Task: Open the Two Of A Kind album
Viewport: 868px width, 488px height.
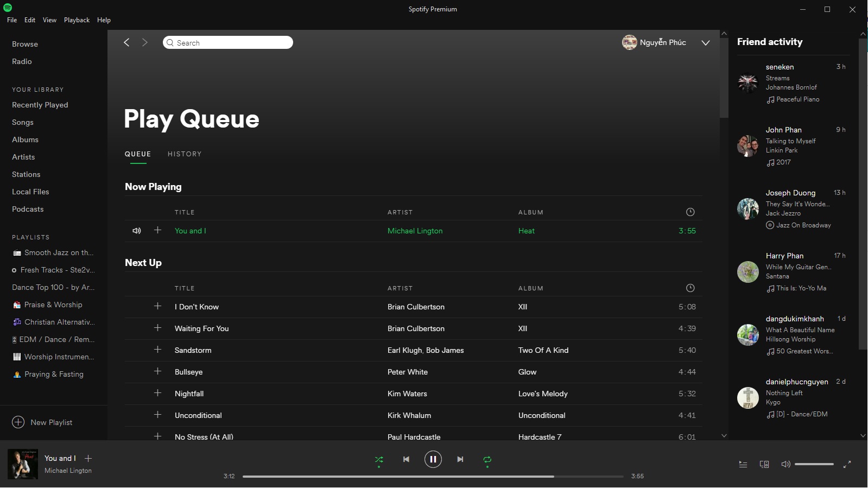Action: pos(543,350)
